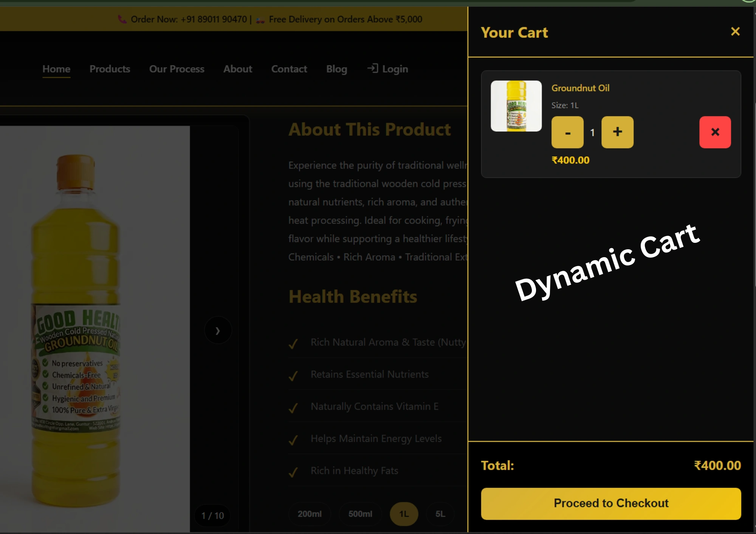
Task: Click the Size: 1L label in cart
Action: click(565, 105)
